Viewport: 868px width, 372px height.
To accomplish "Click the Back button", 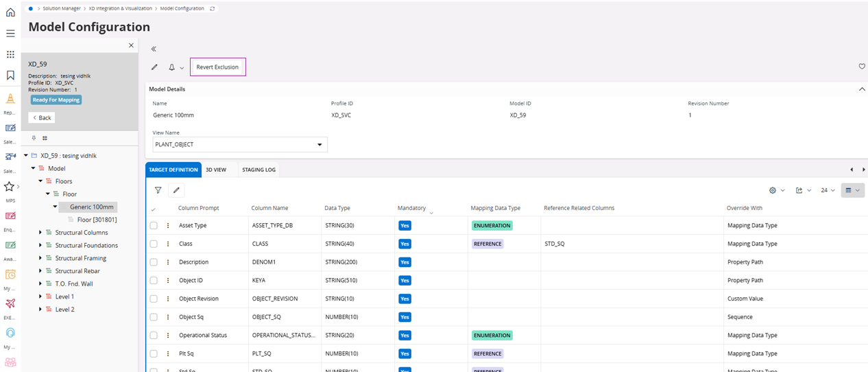I will point(42,118).
